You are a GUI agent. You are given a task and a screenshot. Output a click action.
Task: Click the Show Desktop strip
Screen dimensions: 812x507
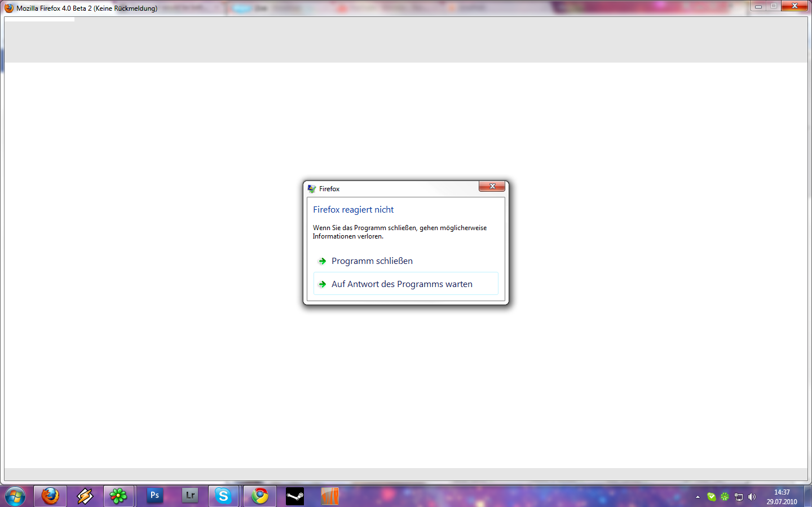[807, 496]
